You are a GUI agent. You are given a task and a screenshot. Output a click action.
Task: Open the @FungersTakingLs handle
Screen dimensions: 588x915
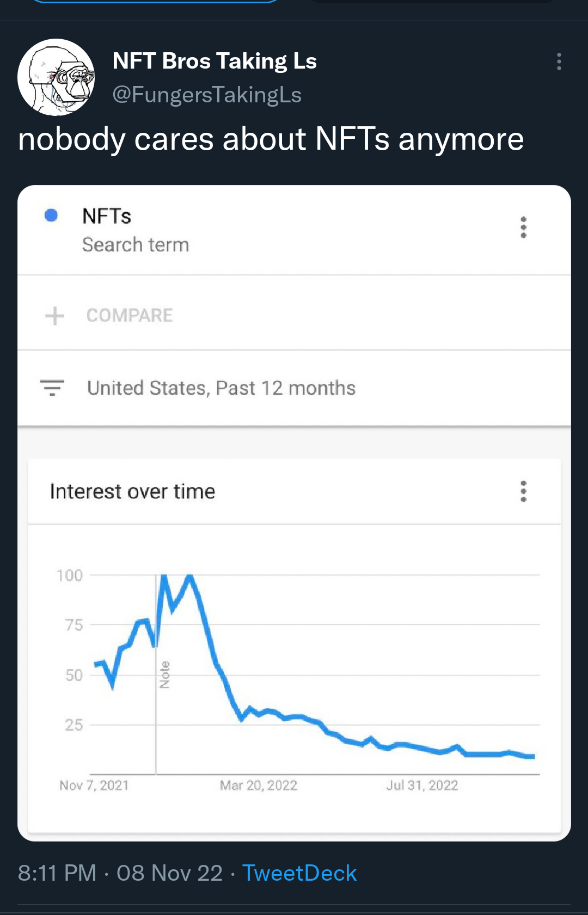pos(207,95)
